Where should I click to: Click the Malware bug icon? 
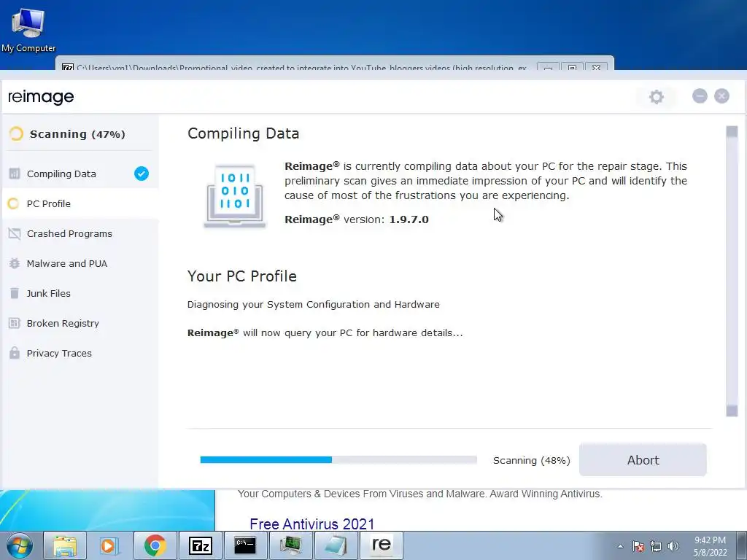tap(15, 263)
